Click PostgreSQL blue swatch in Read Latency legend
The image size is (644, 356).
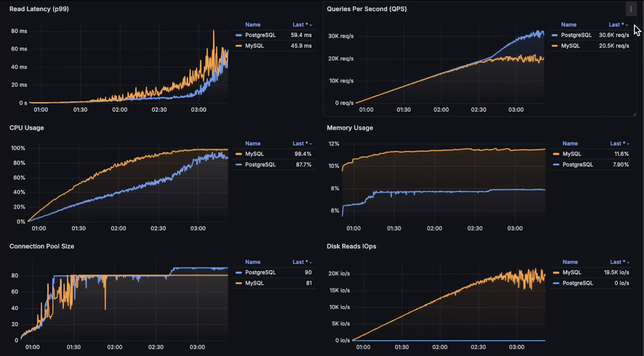pyautogui.click(x=239, y=35)
